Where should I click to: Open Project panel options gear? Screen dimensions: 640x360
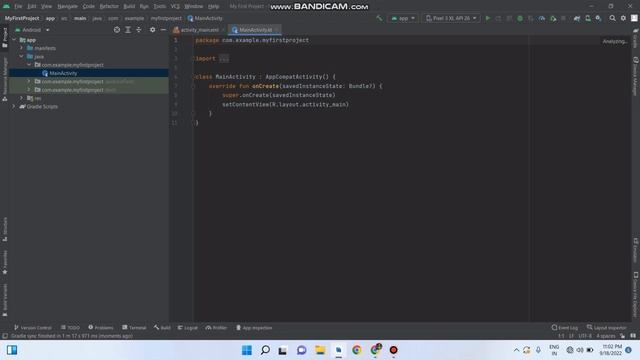(152, 30)
